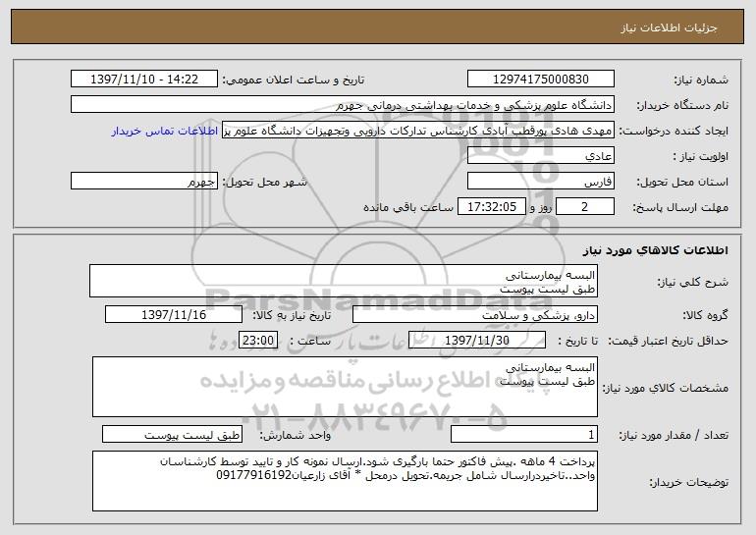Click the label تعداد / مقدار مورد نیاز

point(674,436)
